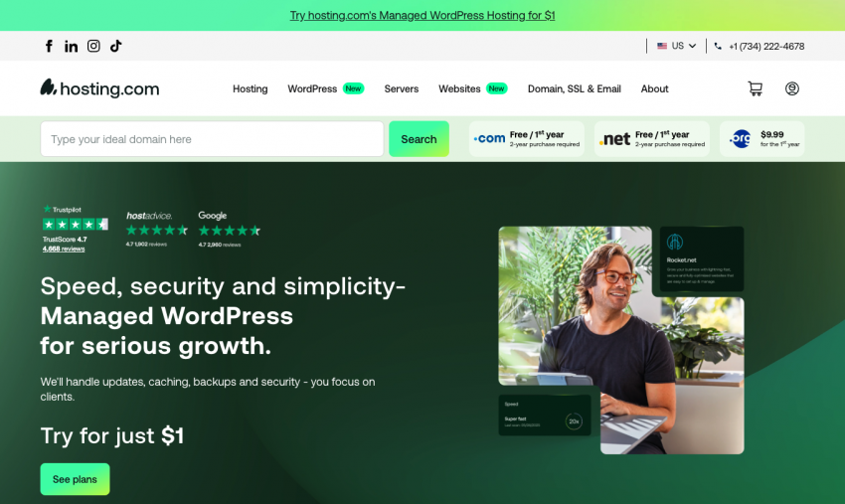The width and height of the screenshot is (845, 504).
Task: Open the Instagram social icon
Action: (x=93, y=46)
